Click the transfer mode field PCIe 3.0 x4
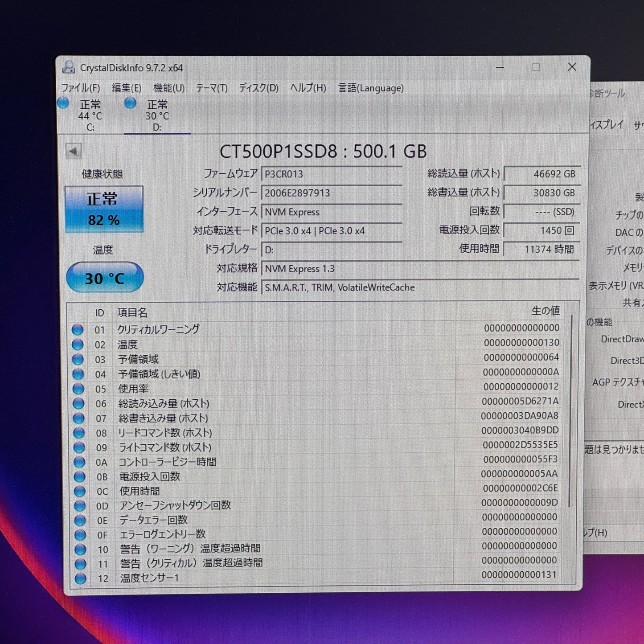Screen dimensions: 644x644 pos(332,231)
